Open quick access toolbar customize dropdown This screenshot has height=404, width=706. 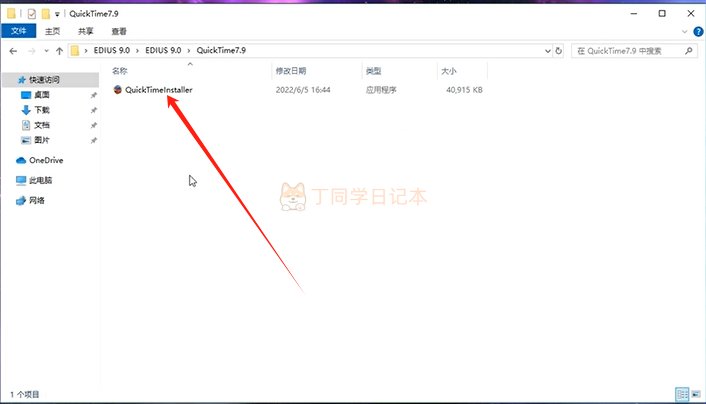[x=57, y=14]
